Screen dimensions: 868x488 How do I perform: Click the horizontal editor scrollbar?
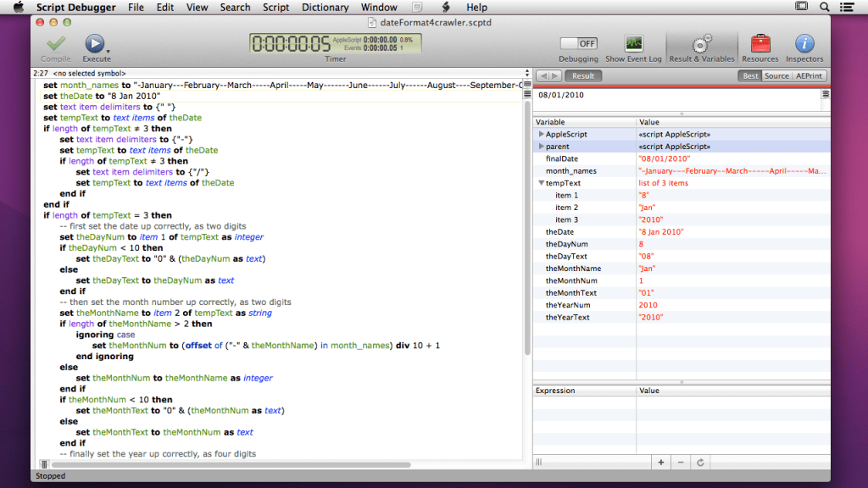pyautogui.click(x=231, y=464)
